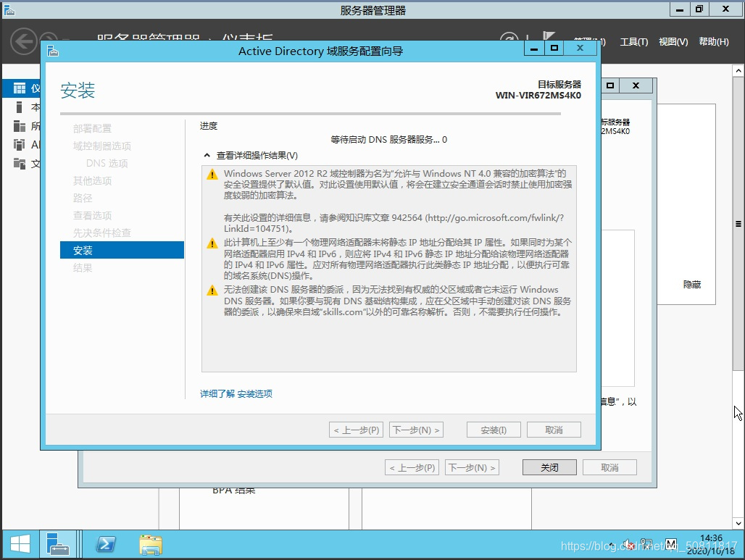Screen dimensions: 745x560
Task: Click 上一步(P) in the background wizard
Action: coord(412,468)
